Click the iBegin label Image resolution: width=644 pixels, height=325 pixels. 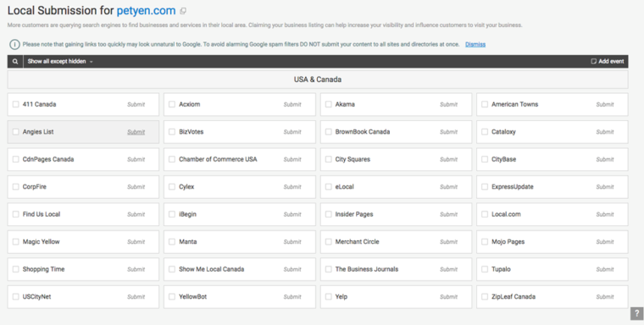[x=188, y=214]
